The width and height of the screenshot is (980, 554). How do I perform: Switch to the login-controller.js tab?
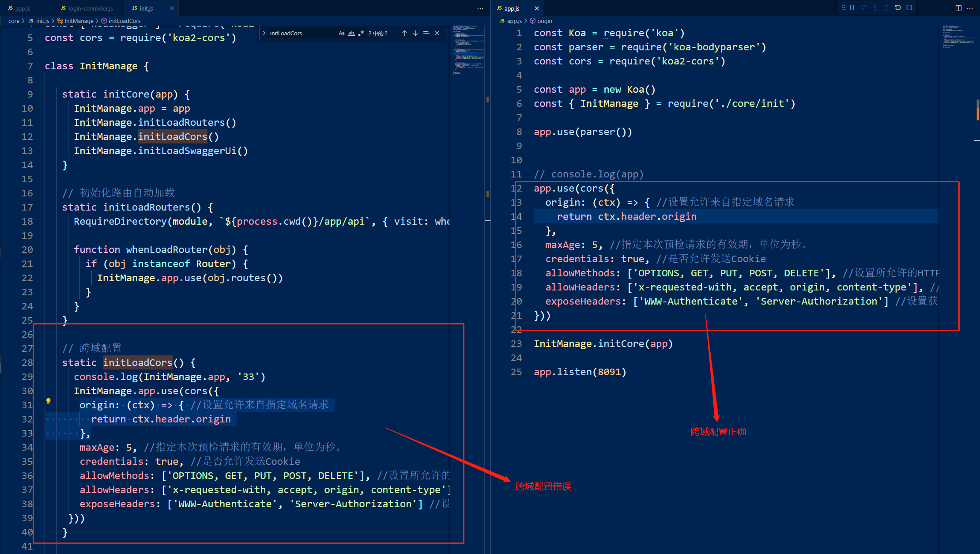tap(90, 8)
